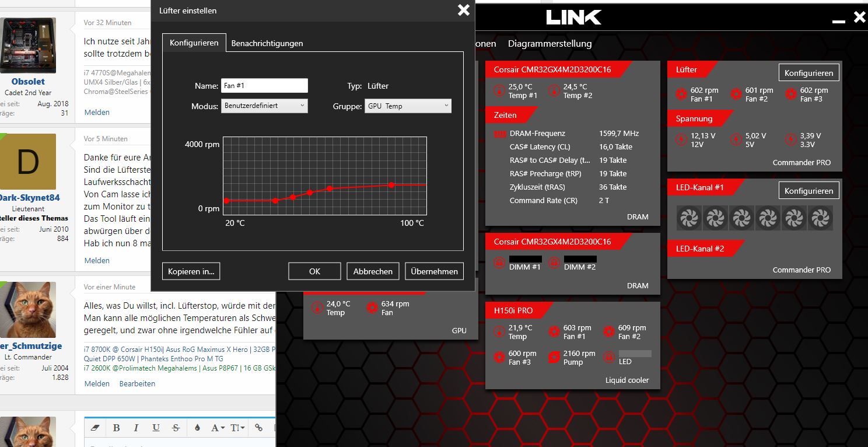Open font family dropdown in forum editor
This screenshot has width=868, height=447.
(218, 428)
